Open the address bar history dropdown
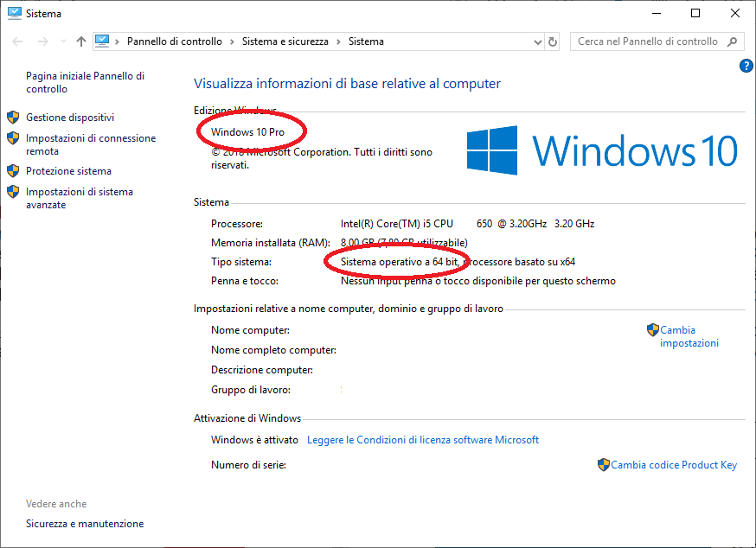 tap(538, 42)
